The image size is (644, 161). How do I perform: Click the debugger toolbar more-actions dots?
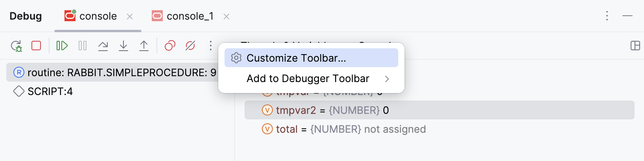(x=211, y=46)
